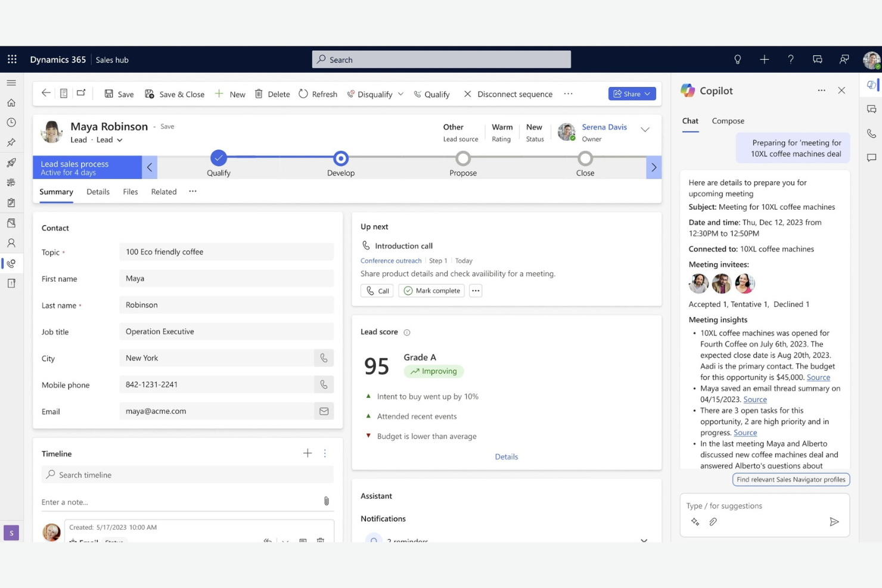Open the chat bubbles icon in header

click(x=818, y=60)
